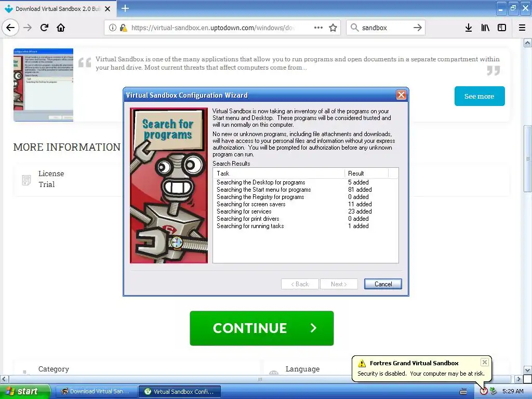The width and height of the screenshot is (532, 399).
Task: Click the Search for programs robot image
Action: point(169,185)
